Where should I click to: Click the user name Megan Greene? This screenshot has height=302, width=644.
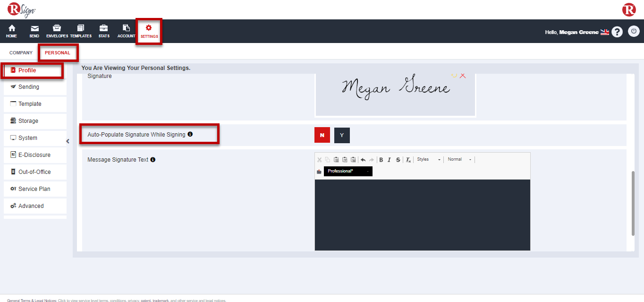(579, 32)
